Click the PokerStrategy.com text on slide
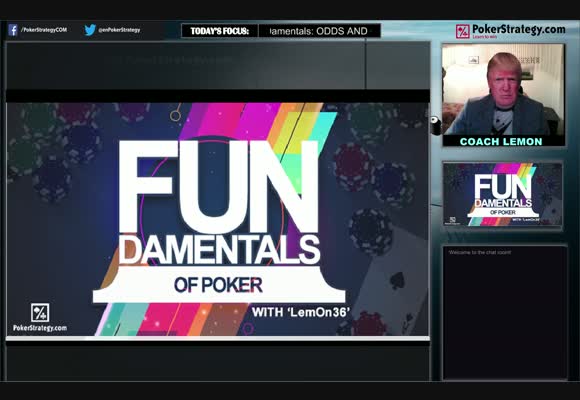Viewport: 580px width, 400px height. tap(40, 328)
